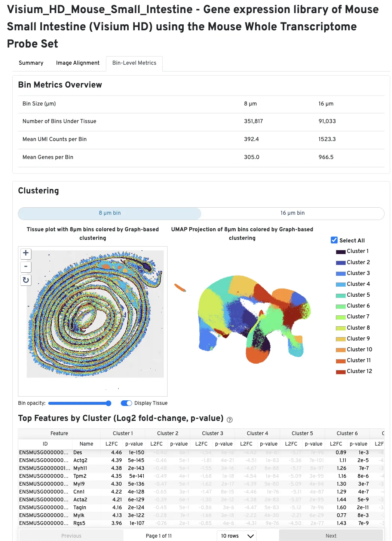392x541 pixels.
Task: Reset the tissue plot view
Action: coord(26,280)
